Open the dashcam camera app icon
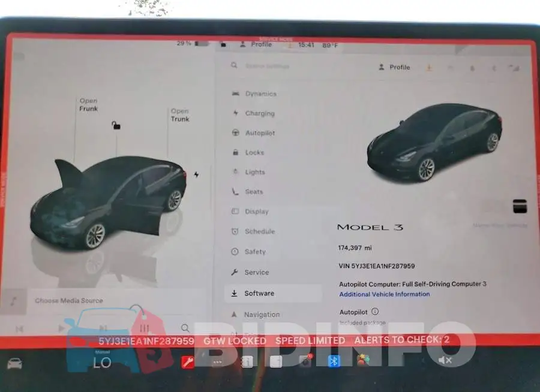This screenshot has height=392, width=540. tap(305, 361)
